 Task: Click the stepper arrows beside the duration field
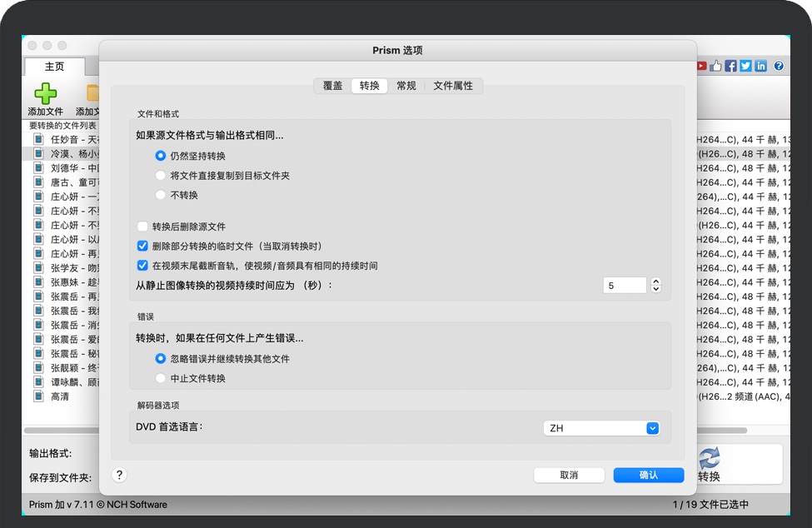click(655, 286)
